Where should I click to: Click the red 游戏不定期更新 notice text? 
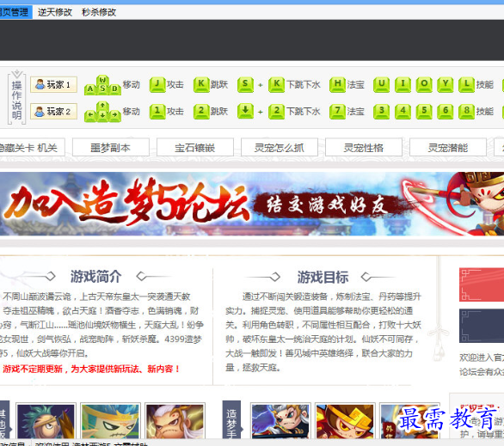click(91, 369)
